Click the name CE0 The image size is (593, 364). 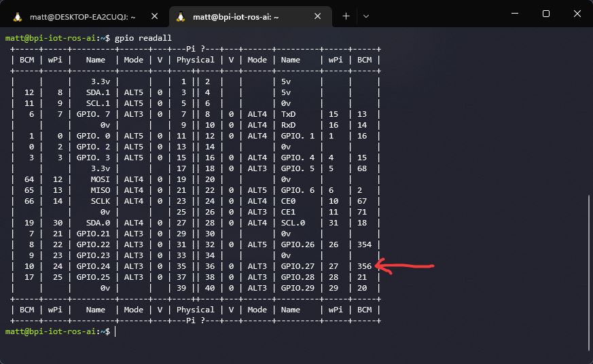(x=288, y=201)
